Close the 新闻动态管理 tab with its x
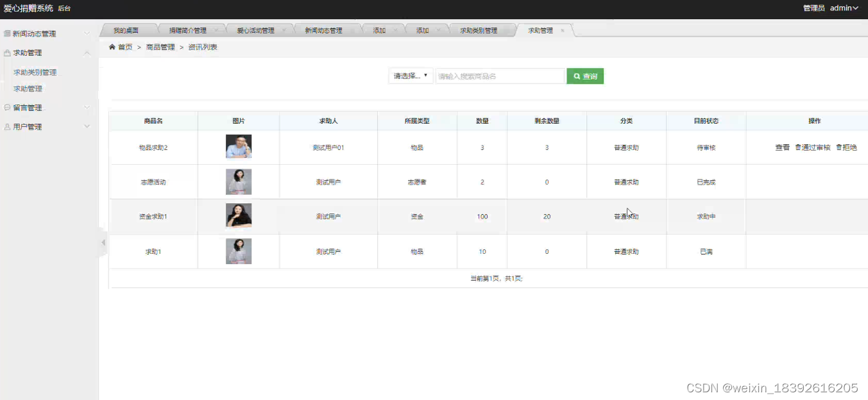Viewport: 868px width, 400px height. [352, 30]
